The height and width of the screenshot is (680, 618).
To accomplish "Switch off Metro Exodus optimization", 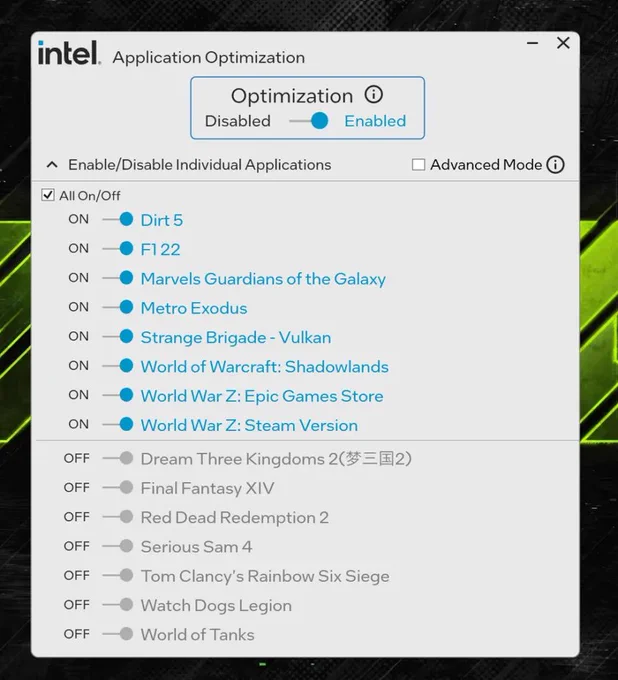I will pos(118,307).
